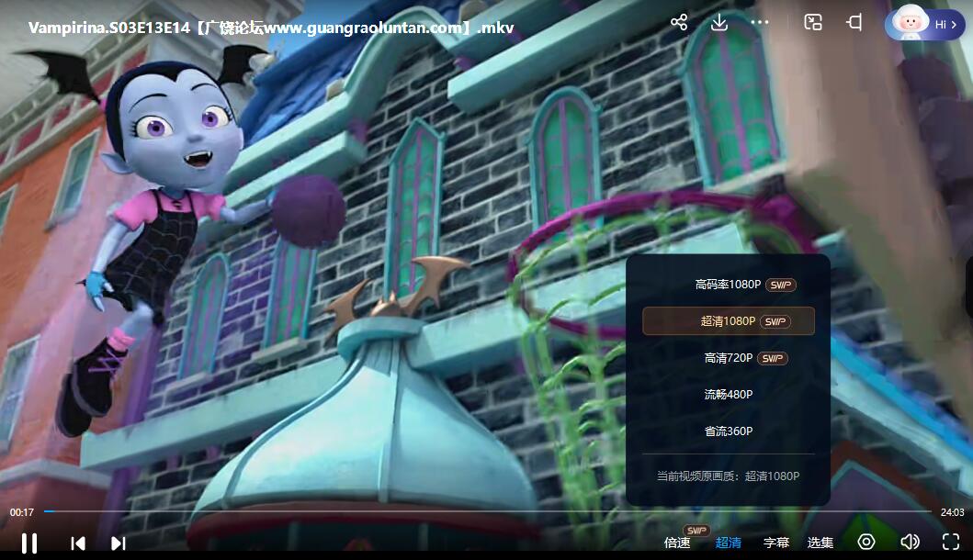
Task: Enter fullscreen mode
Action: tap(951, 542)
